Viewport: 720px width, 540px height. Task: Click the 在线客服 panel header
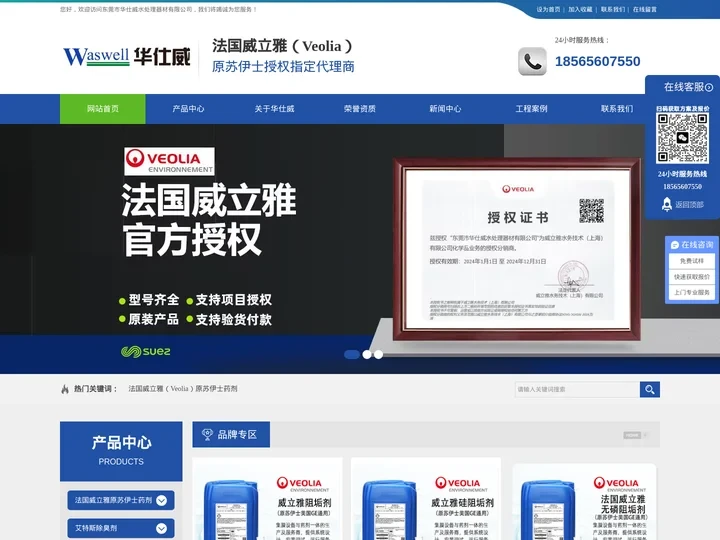682,87
